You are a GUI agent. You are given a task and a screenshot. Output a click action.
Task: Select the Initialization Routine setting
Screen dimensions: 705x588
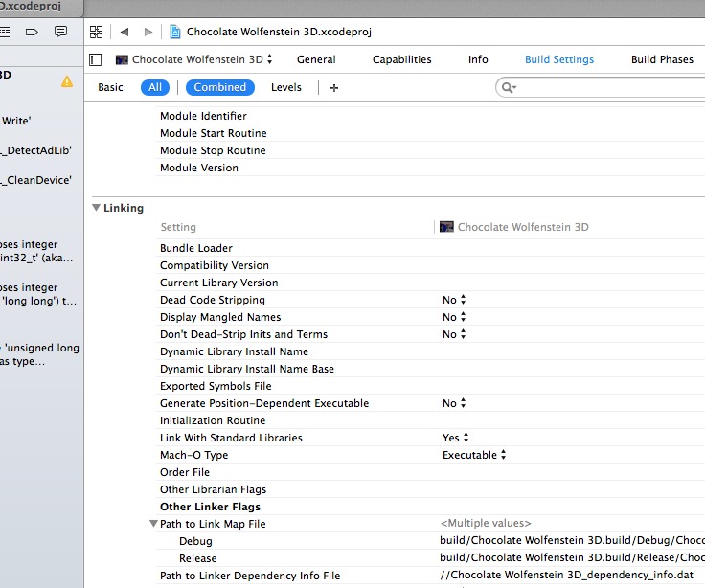(x=213, y=420)
